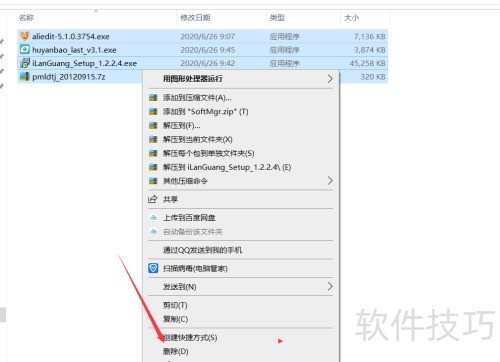
Task: Select the file name iLanGuang_Setup_1.2.2.4.exe
Action: (84, 63)
